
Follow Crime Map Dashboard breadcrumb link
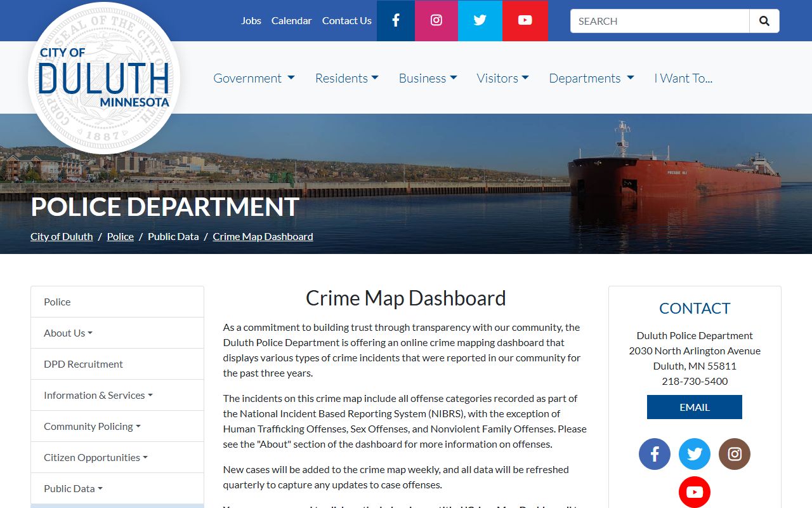click(263, 236)
